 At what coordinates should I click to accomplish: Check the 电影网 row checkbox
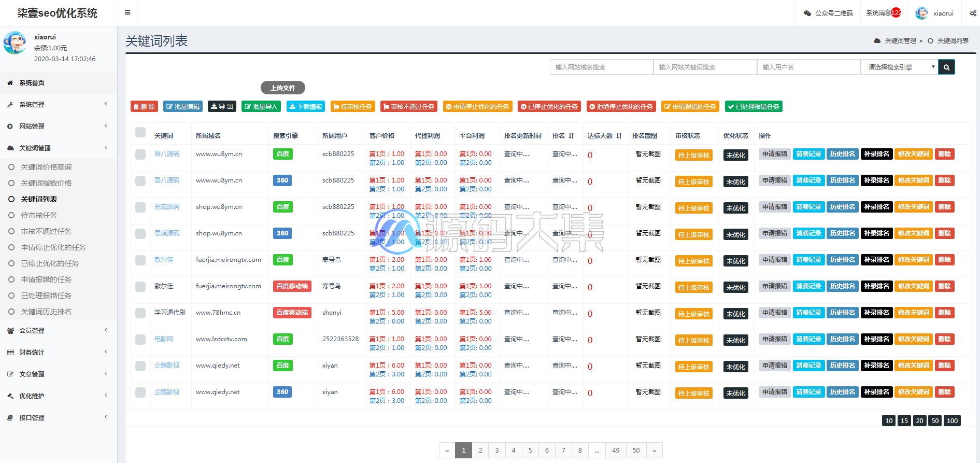point(140,340)
